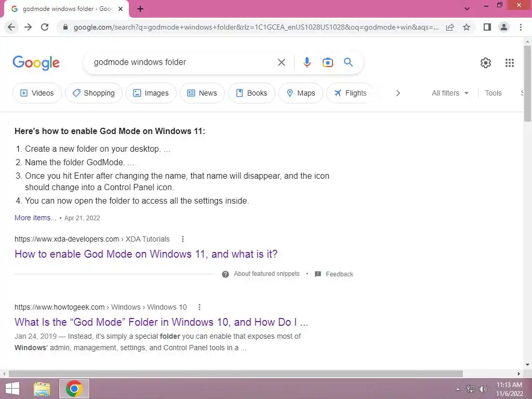Filter results by Shopping
Viewport: 532px width, 399px height.
click(94, 93)
